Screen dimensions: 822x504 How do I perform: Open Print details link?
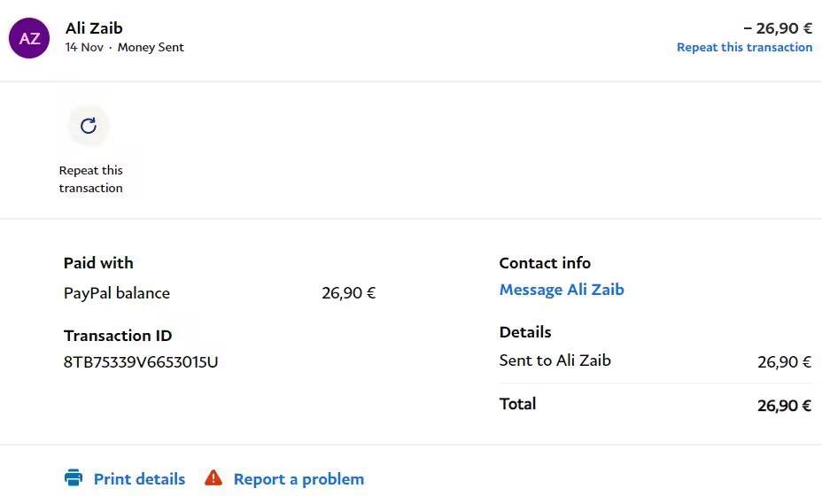139,479
